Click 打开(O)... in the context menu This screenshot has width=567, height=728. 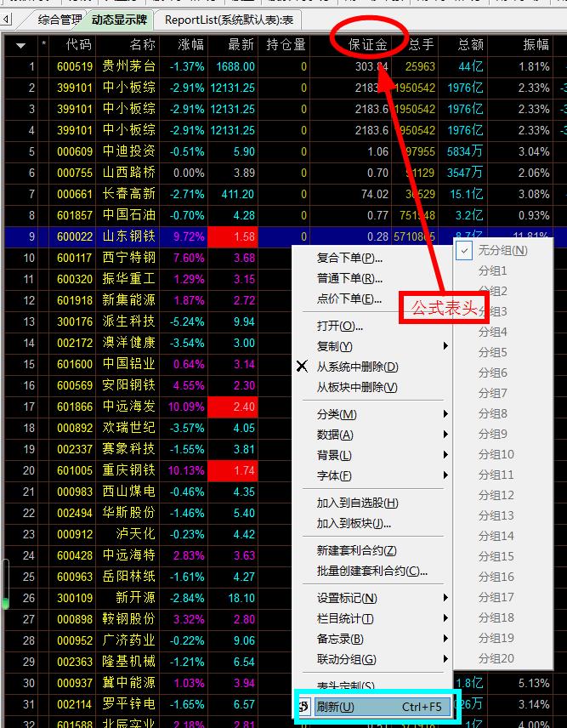coord(340,326)
